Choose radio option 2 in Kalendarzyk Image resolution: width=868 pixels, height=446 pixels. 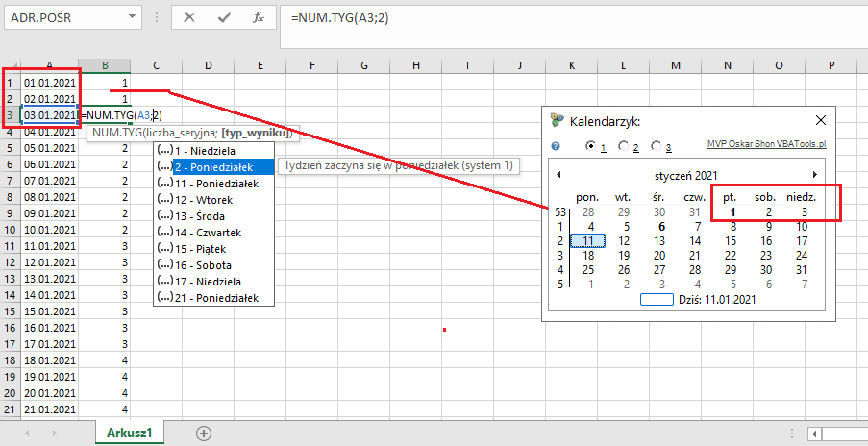pyautogui.click(x=623, y=146)
